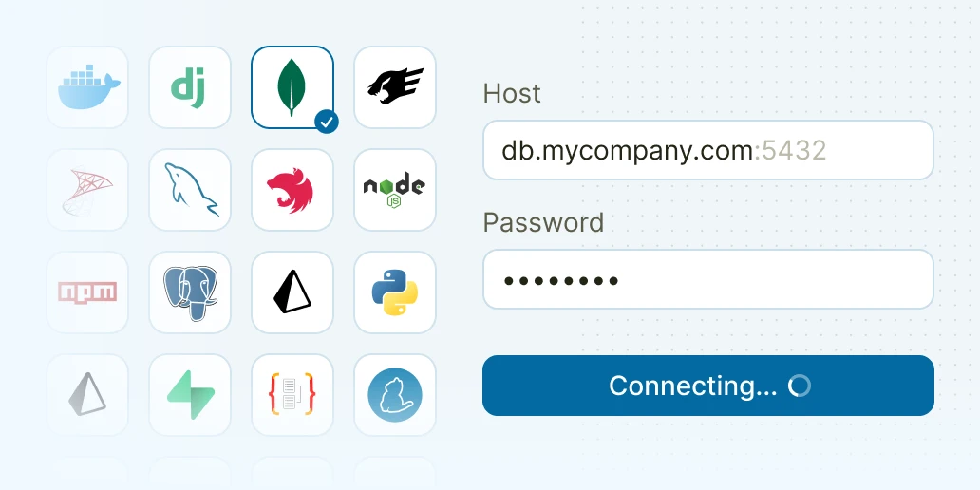Select the black panther logo tile
This screenshot has width=980, height=490.
395,87
